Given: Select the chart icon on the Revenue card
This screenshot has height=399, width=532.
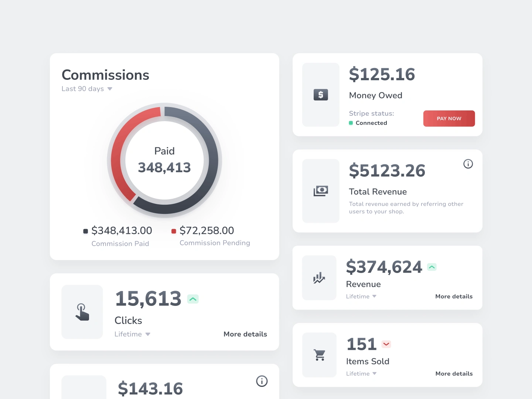Looking at the screenshot, I should pyautogui.click(x=319, y=278).
